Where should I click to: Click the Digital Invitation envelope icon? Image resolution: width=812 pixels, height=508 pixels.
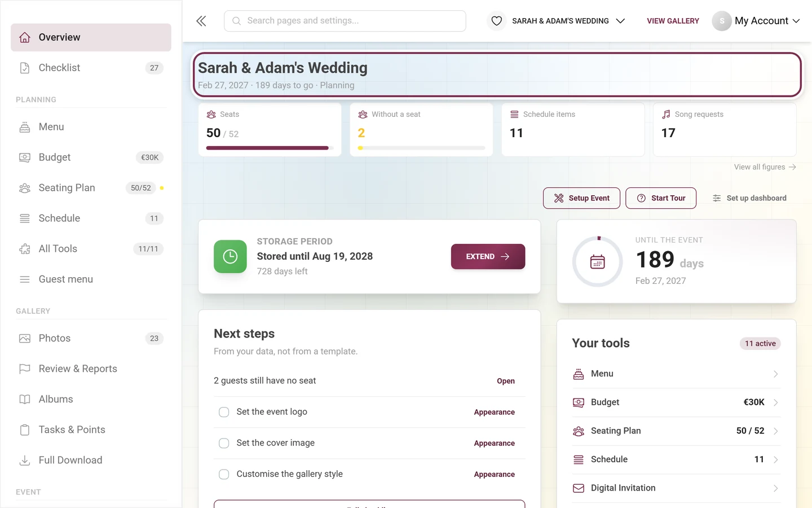579,488
